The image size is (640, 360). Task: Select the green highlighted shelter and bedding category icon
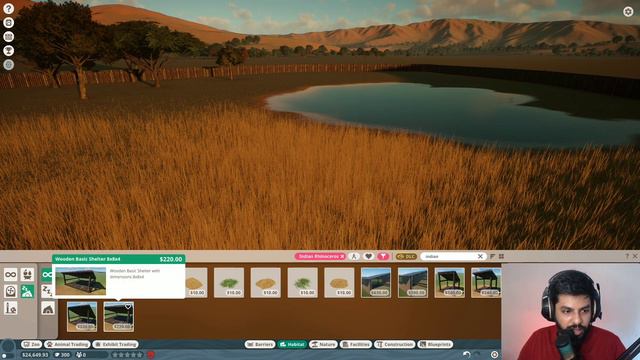point(28,291)
